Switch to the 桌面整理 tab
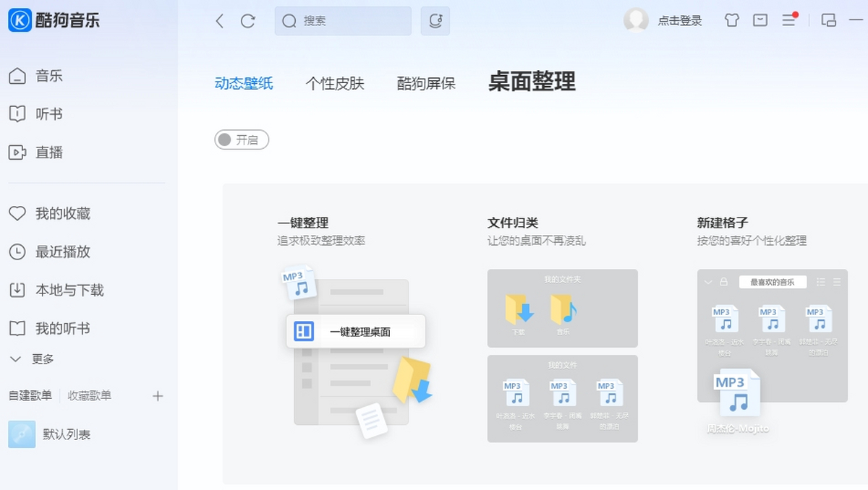The image size is (868, 490). 530,82
